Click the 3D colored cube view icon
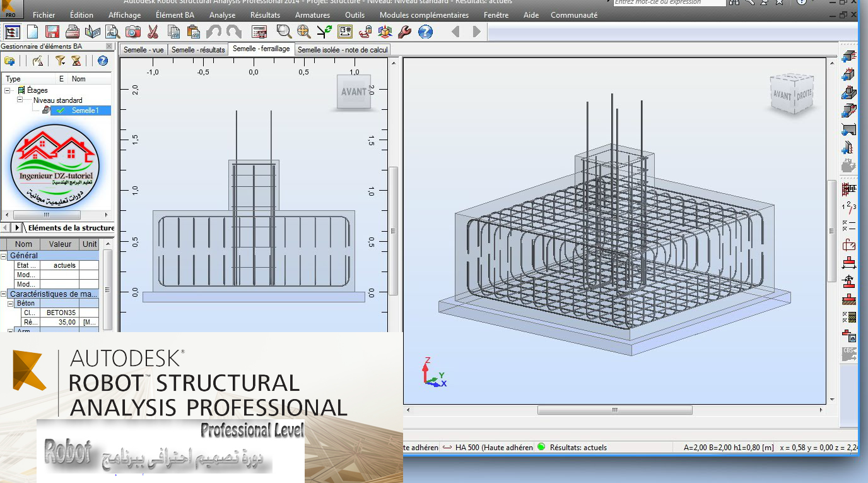The width and height of the screenshot is (868, 483). point(385,32)
